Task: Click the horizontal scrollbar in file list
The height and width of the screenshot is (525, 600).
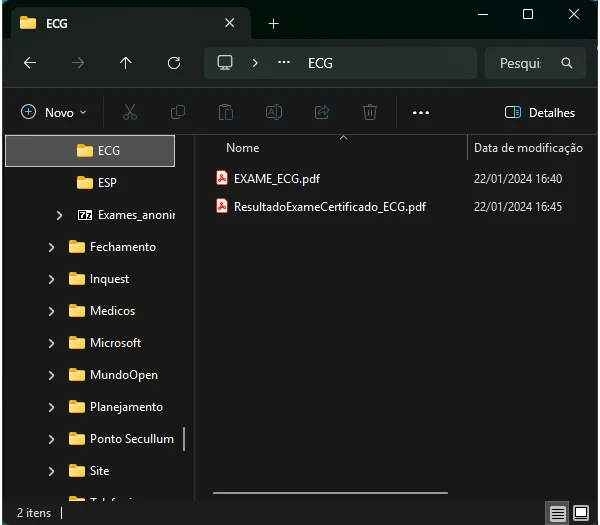Action: coord(331,493)
